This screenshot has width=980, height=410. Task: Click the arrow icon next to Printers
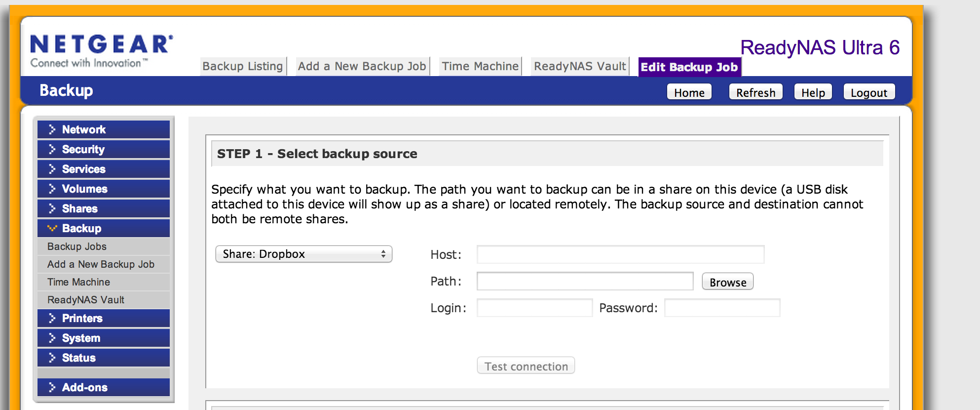(x=52, y=318)
